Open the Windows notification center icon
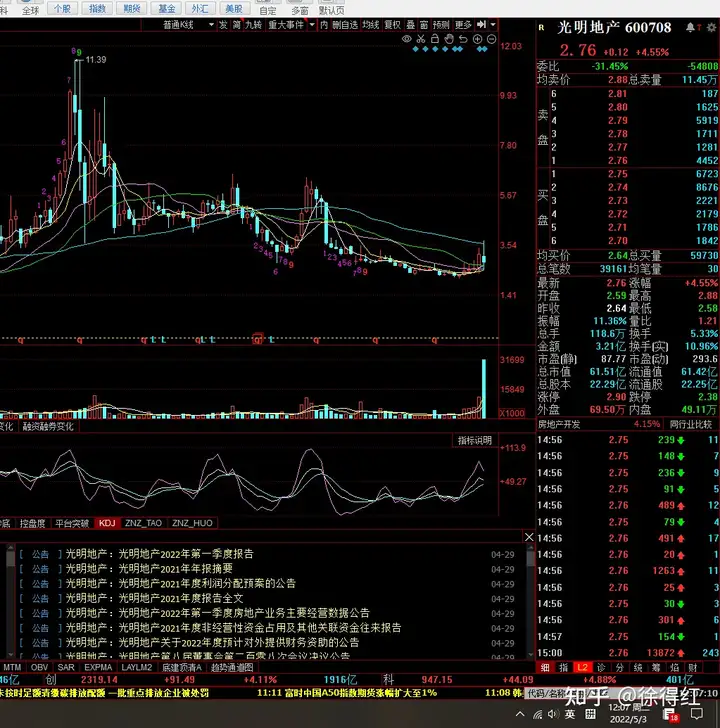This screenshot has width=720, height=728. (697, 714)
